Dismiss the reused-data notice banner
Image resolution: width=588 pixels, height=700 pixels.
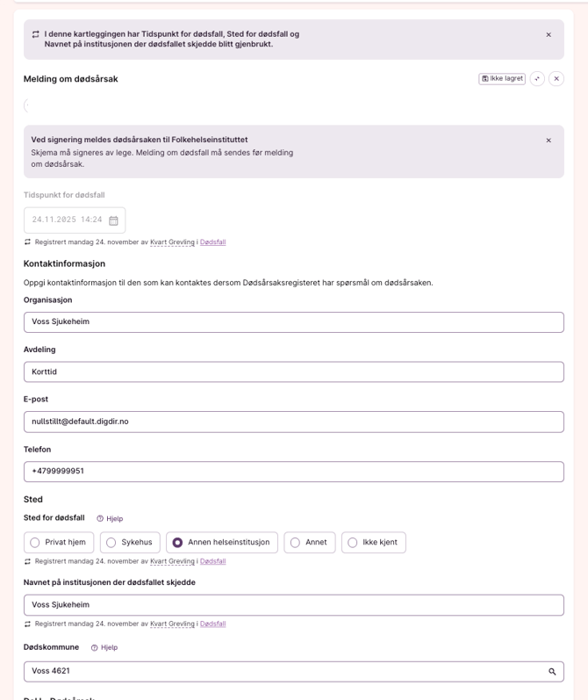pos(549,35)
